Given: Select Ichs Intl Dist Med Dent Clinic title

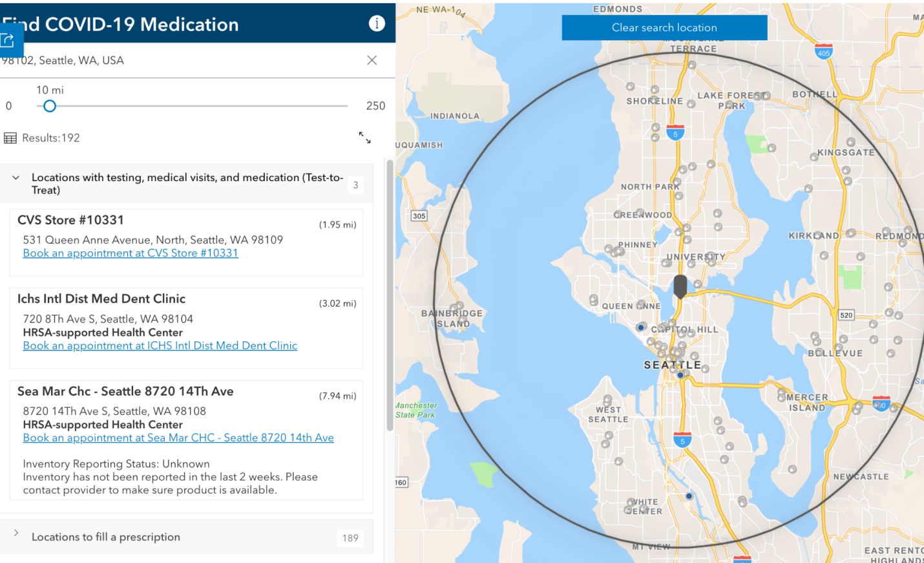Looking at the screenshot, I should [x=101, y=299].
